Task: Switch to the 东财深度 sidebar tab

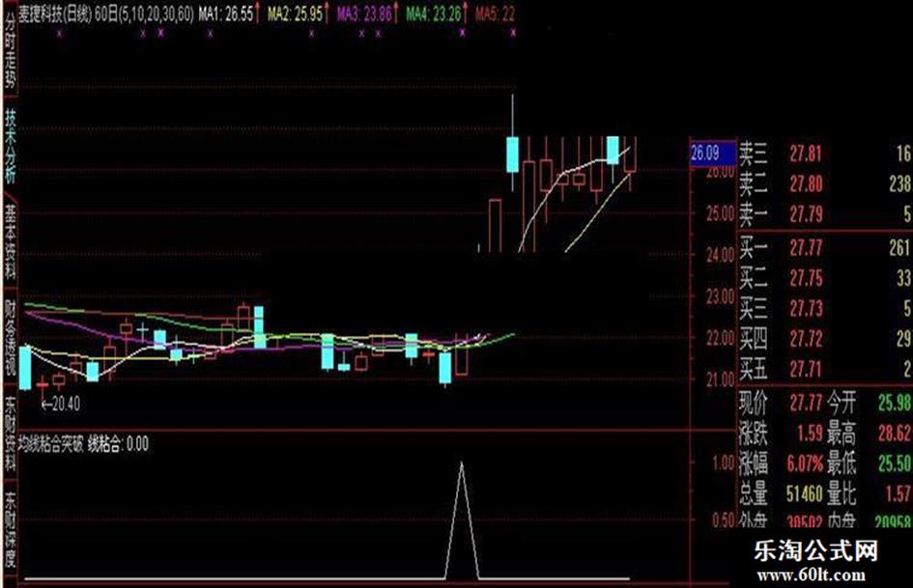Action: pyautogui.click(x=10, y=530)
